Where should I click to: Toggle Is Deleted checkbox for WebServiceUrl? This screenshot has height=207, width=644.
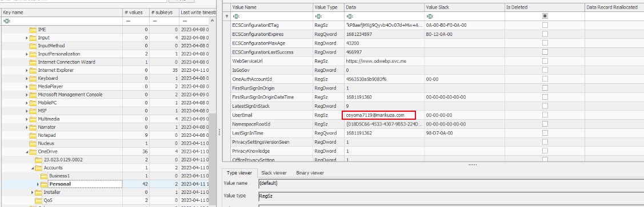pos(545,61)
